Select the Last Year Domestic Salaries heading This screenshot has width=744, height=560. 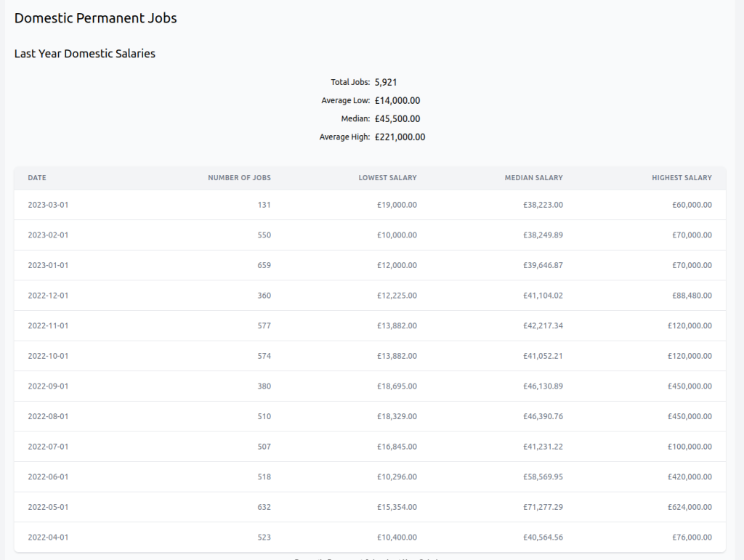(x=85, y=53)
